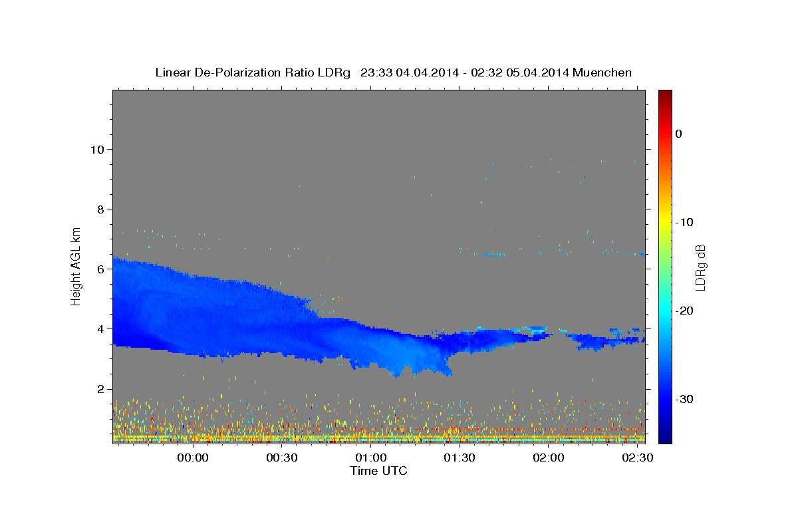Click the height tick label 2

[100, 389]
